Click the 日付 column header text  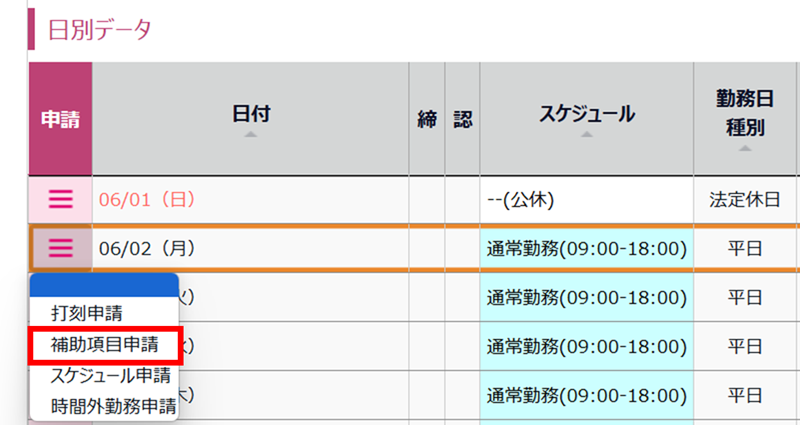(250, 114)
